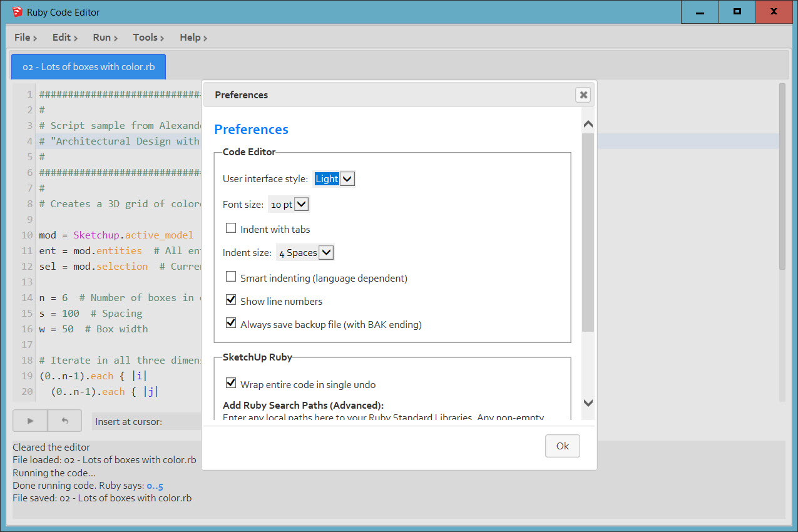The image size is (798, 532).
Task: Expand the Indent size dropdown
Action: pos(305,253)
